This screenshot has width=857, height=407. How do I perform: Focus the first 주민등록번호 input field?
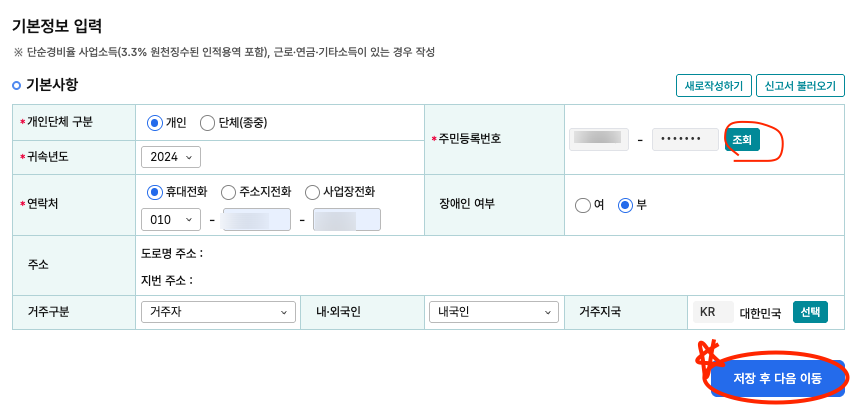598,140
